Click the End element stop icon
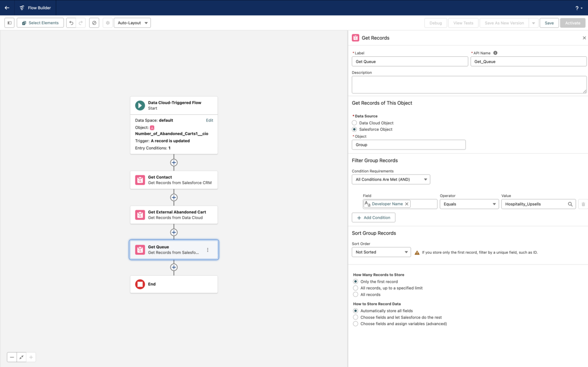 [140, 284]
